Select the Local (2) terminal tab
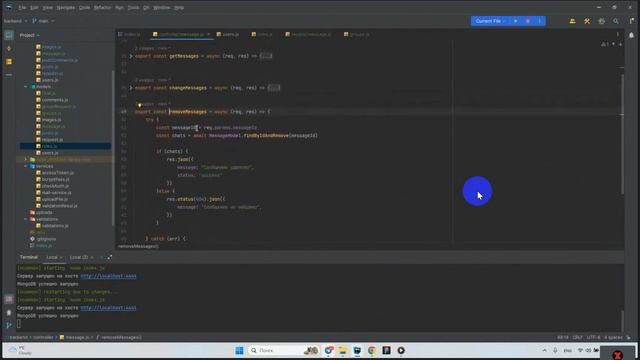The width and height of the screenshot is (640, 360). coord(79,257)
